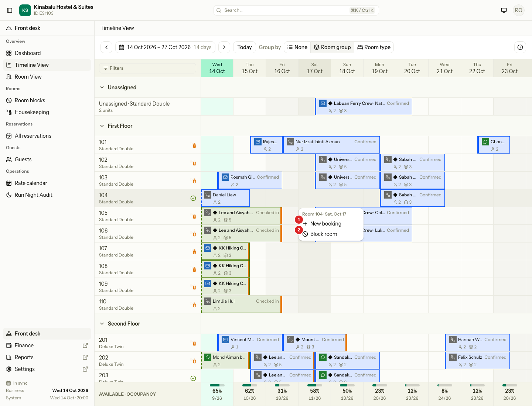Viewport: 532px width, 406px height.
Task: Collapse the First Floor group
Action: click(x=102, y=126)
